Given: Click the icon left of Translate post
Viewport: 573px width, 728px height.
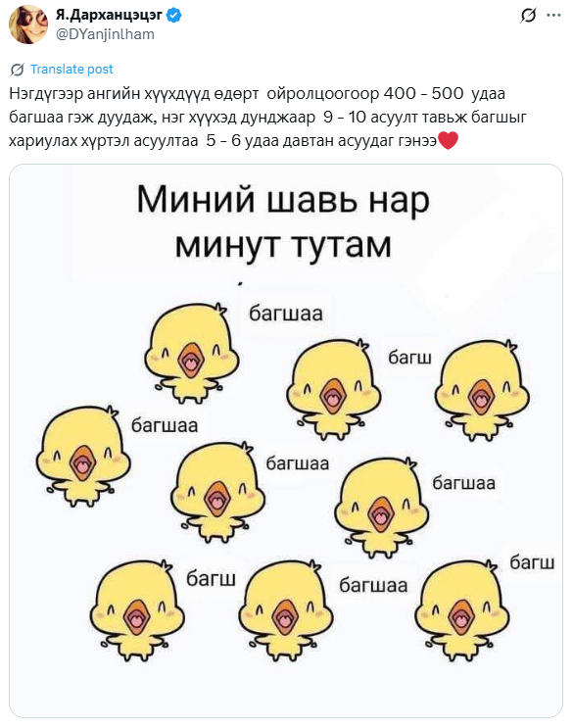Looking at the screenshot, I should tap(18, 70).
